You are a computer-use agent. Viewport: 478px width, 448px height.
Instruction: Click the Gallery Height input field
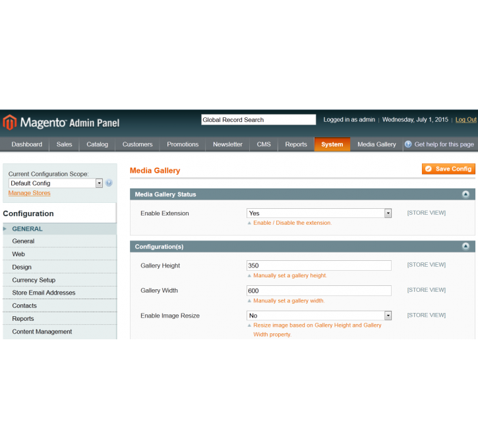coord(319,266)
